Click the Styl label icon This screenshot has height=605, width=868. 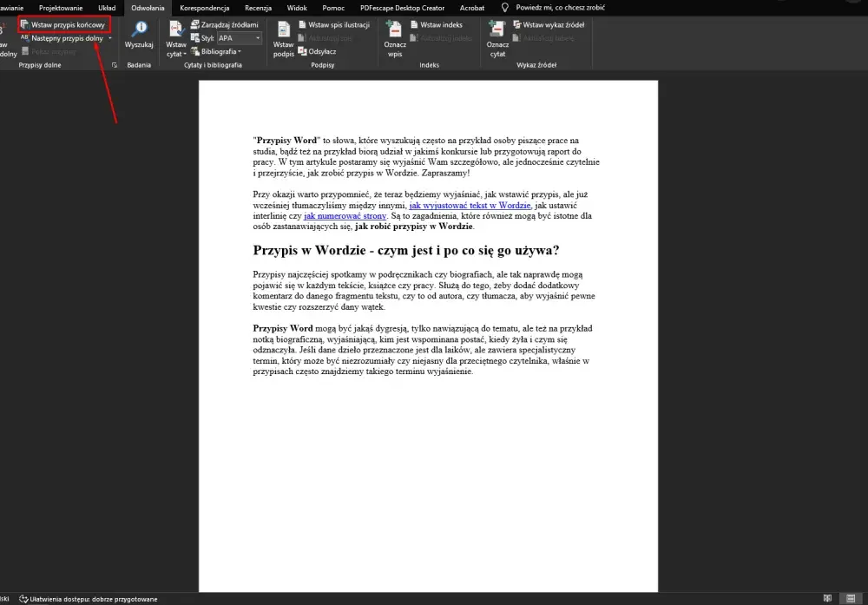pos(194,37)
